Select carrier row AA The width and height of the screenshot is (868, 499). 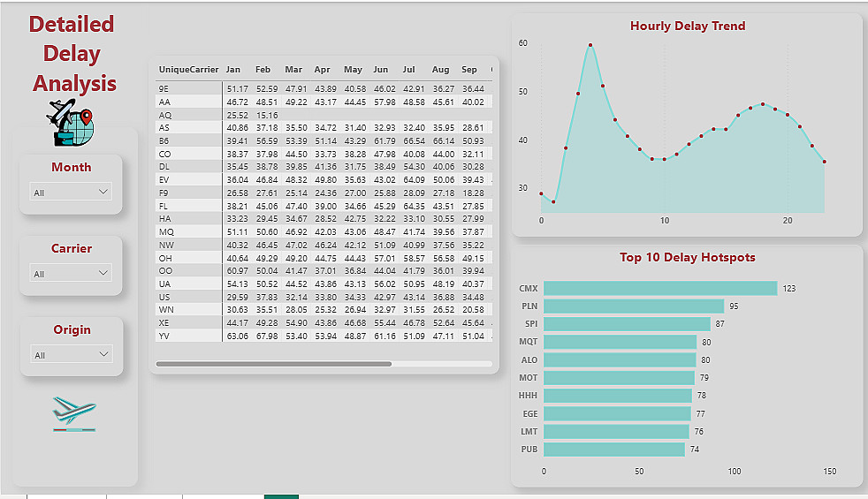click(324, 102)
